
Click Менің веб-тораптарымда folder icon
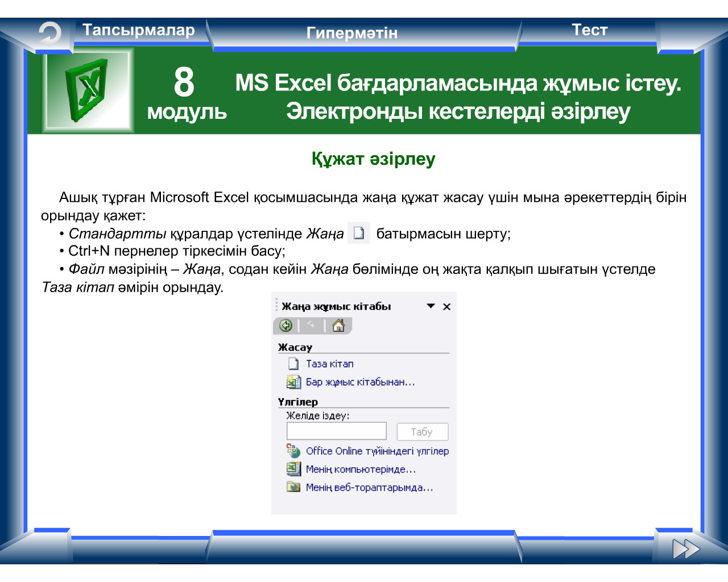tap(293, 487)
